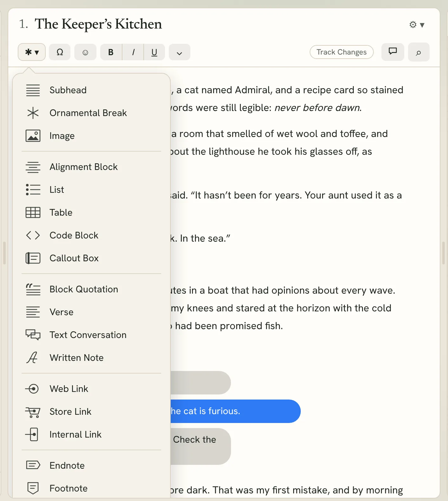The width and height of the screenshot is (448, 501).
Task: Insert a Subhead
Action: tap(91, 90)
